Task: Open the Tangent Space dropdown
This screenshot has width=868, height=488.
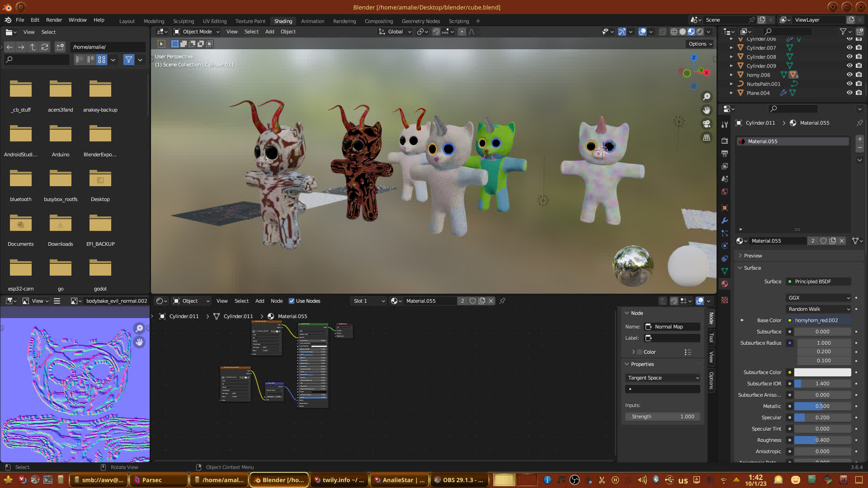Action: pos(663,378)
